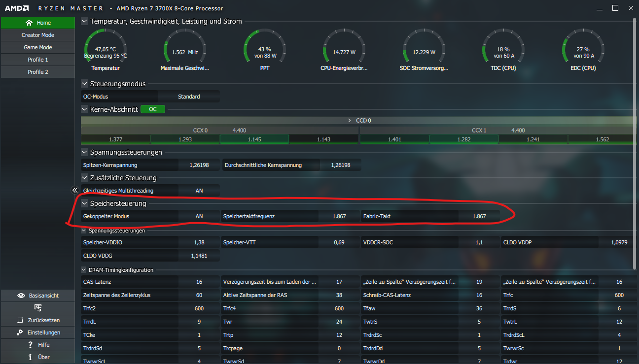Collapse the DRAM-Timingkonfiguration section

[x=84, y=270]
